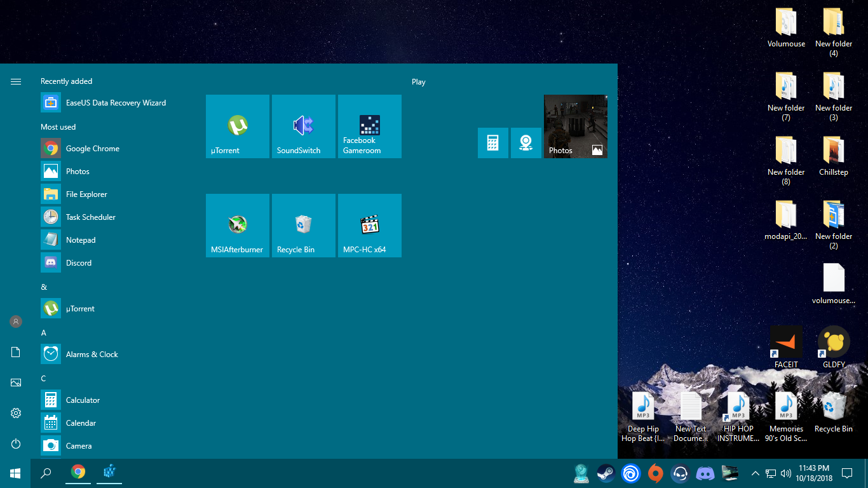Open the Photos live tile
The height and width of the screenshot is (488, 868).
coord(574,126)
